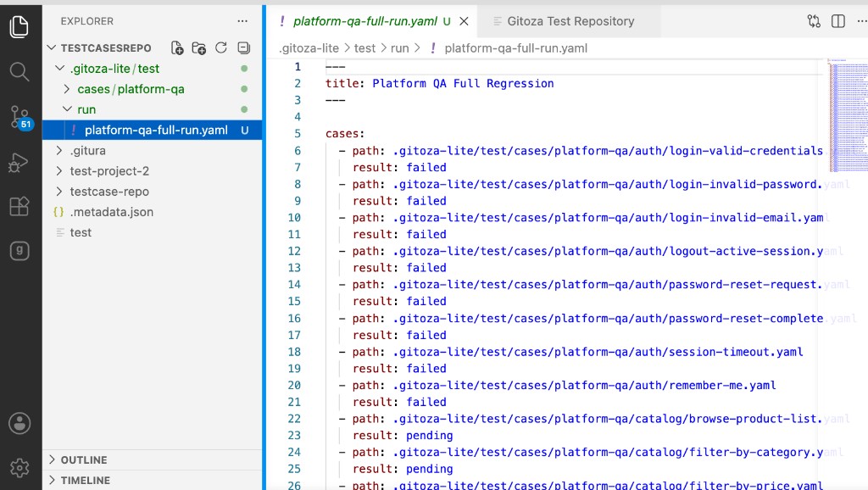Expand the cases/platform-qa folder
The image size is (868, 490).
(67, 88)
